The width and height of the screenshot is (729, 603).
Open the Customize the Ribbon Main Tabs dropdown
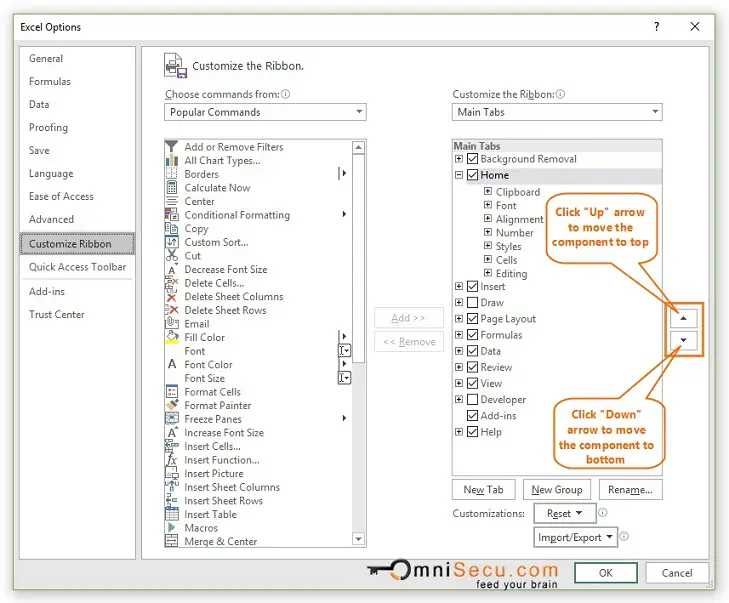click(557, 112)
